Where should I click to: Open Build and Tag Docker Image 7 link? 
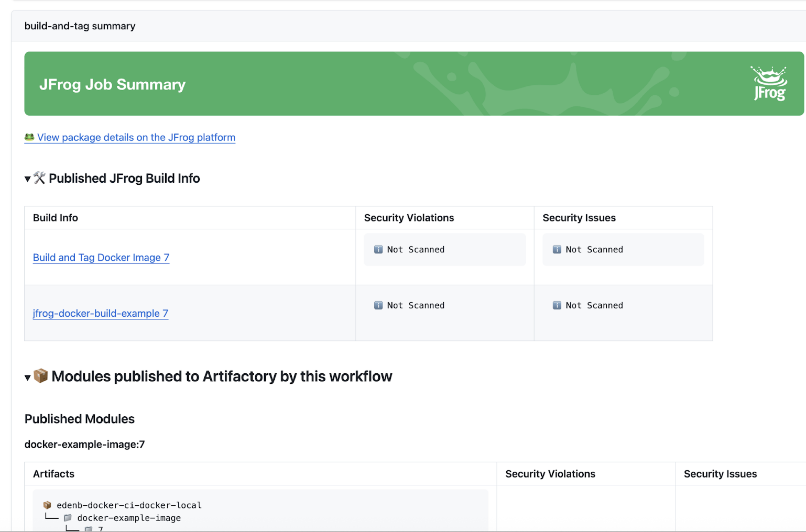101,258
